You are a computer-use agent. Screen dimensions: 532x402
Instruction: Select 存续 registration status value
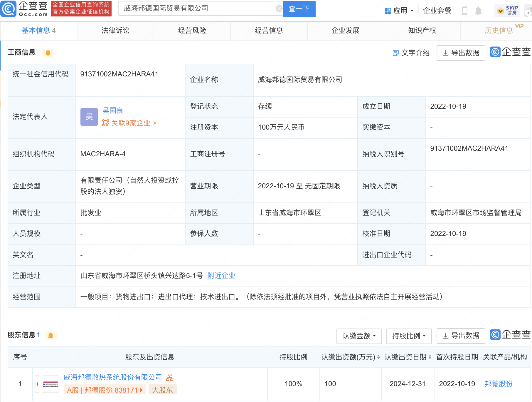tap(265, 106)
